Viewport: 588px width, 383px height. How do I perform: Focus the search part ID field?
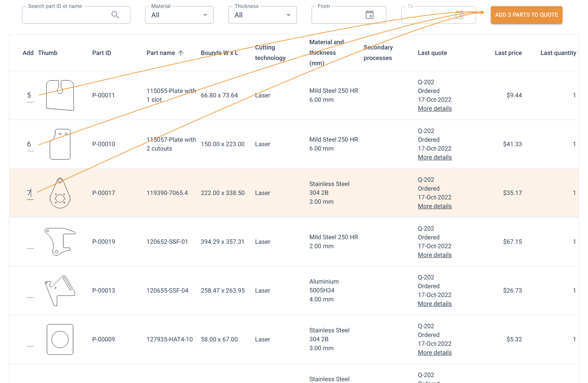pos(67,15)
